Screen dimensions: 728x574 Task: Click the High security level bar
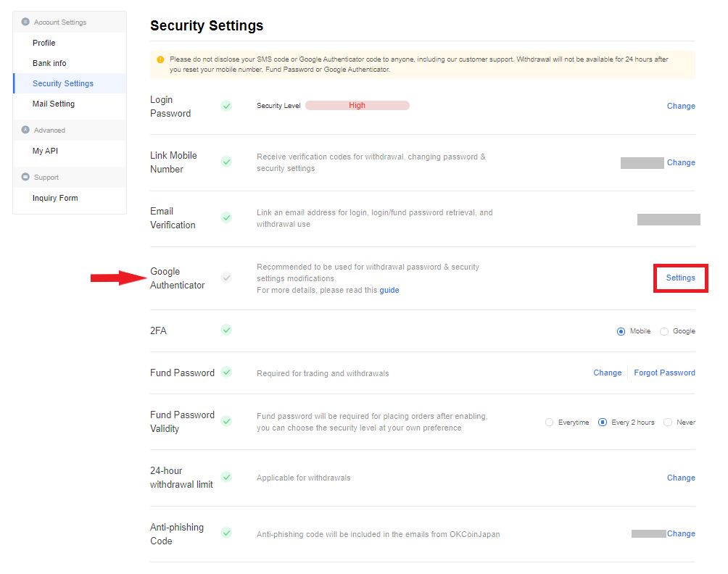357,106
